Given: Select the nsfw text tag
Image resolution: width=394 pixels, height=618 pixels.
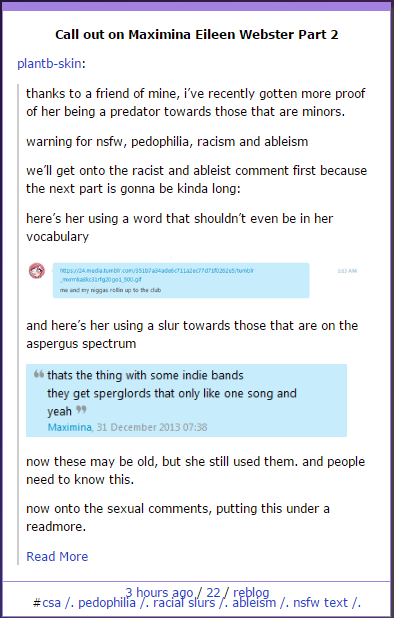Looking at the screenshot, I should pyautogui.click(x=320, y=603).
